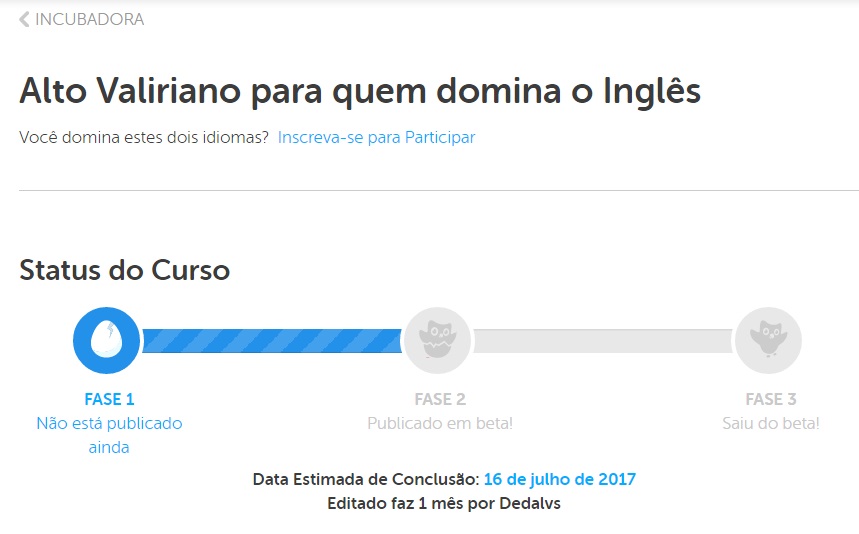Select the FASE 2 label
Image resolution: width=859 pixels, height=534 pixels.
click(x=440, y=399)
